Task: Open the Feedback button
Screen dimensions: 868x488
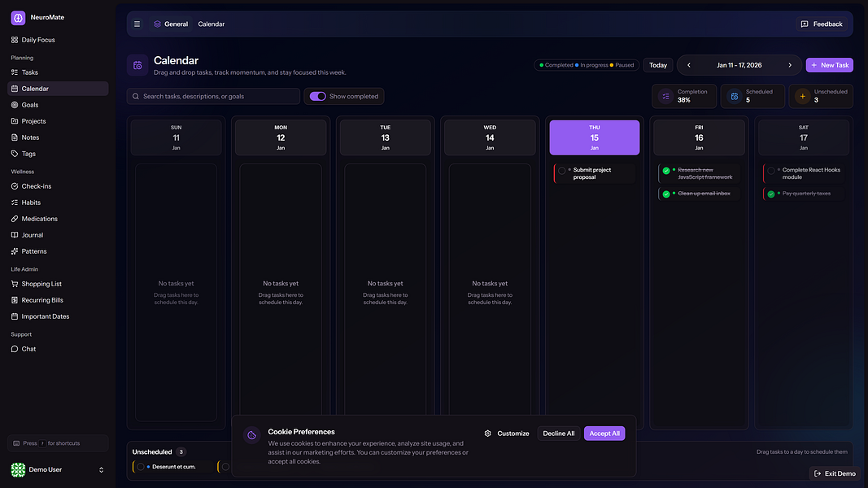Action: coord(822,24)
